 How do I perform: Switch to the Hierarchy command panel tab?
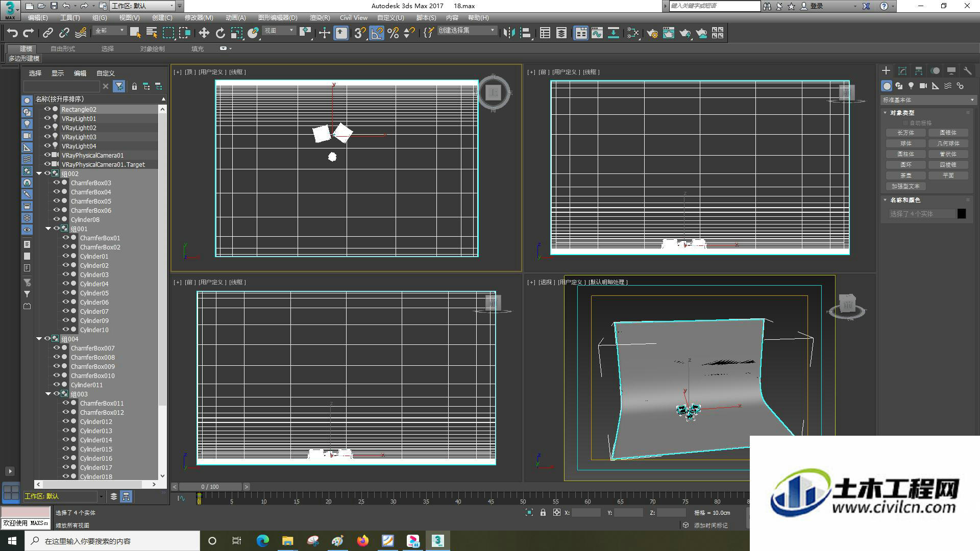coord(919,71)
